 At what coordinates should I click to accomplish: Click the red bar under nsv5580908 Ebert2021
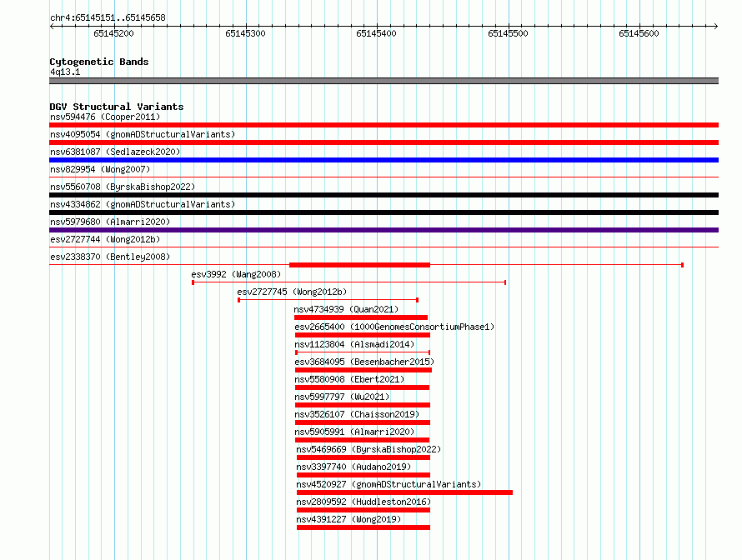coord(362,387)
